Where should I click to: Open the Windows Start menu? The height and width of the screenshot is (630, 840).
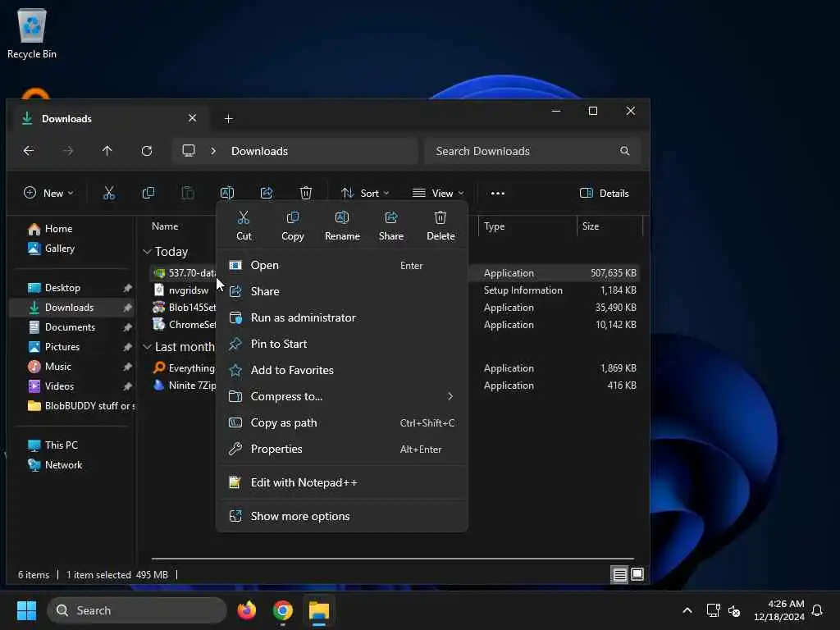click(26, 610)
